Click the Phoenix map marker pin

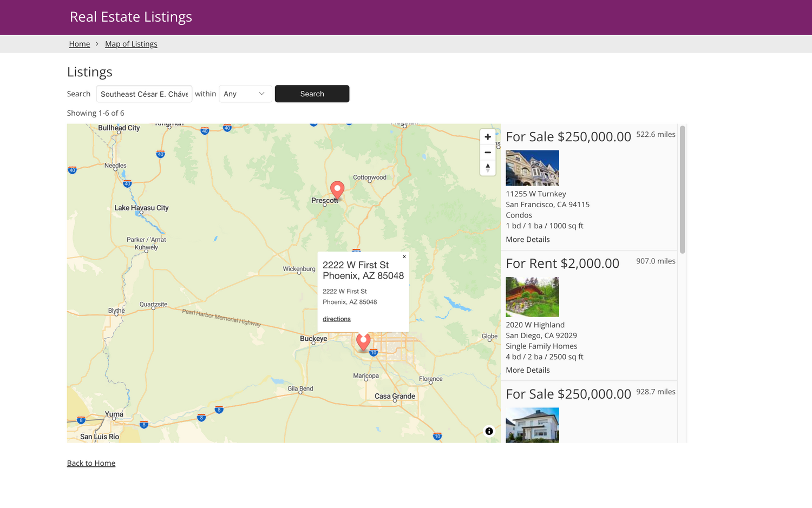coord(363,341)
